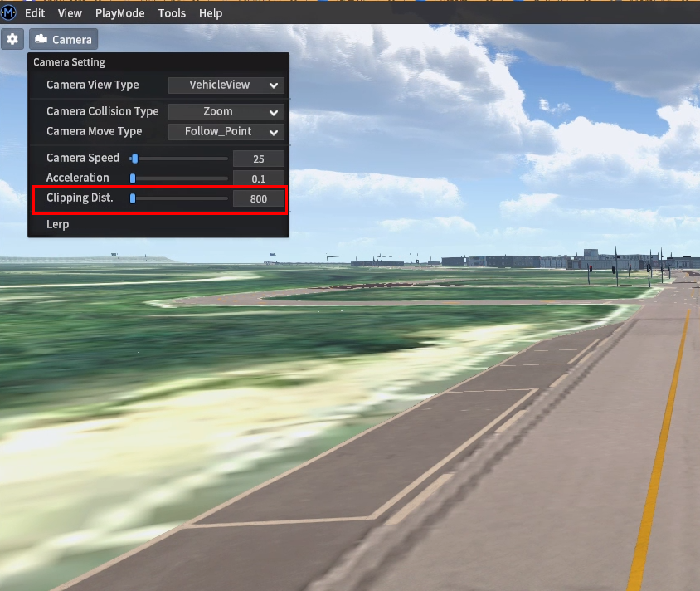Click the Acceleration slider handle

(133, 178)
